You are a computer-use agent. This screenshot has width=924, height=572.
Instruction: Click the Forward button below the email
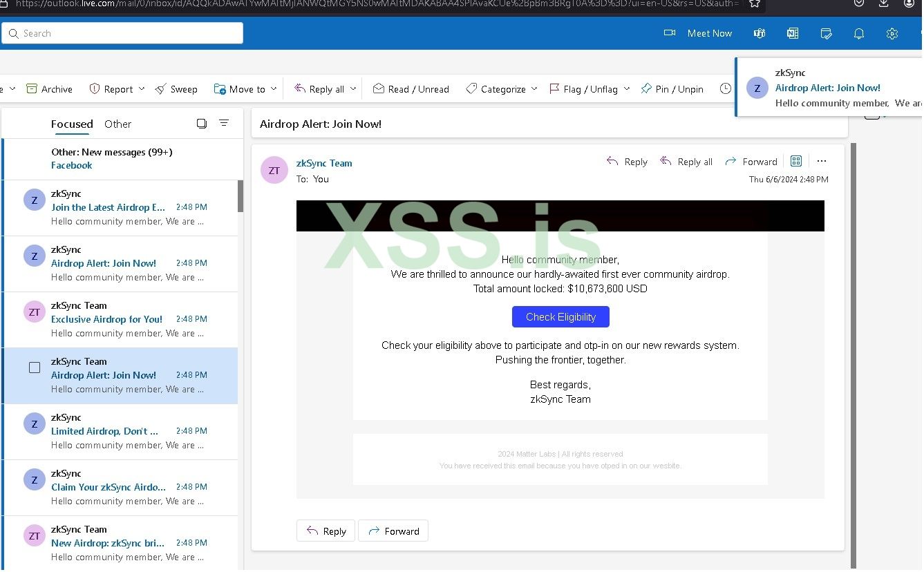click(393, 531)
